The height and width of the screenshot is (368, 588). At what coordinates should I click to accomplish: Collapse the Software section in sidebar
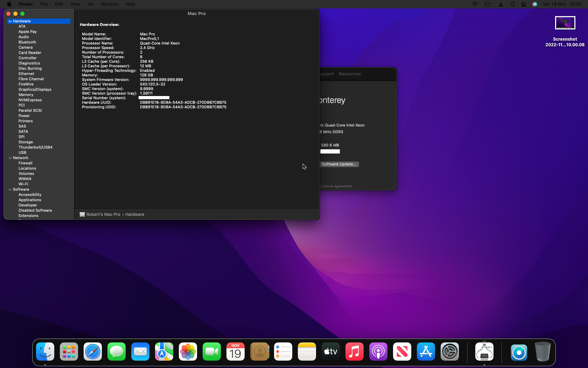10,190
